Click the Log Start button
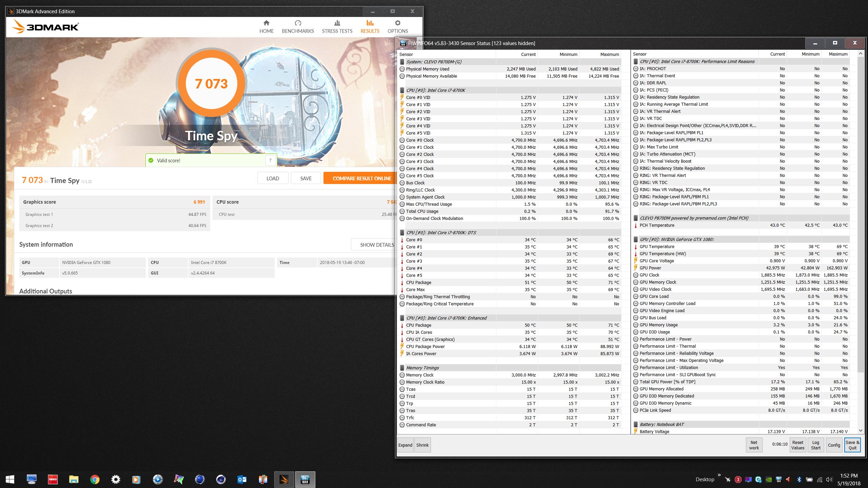This screenshot has height=488, width=868. tap(816, 445)
